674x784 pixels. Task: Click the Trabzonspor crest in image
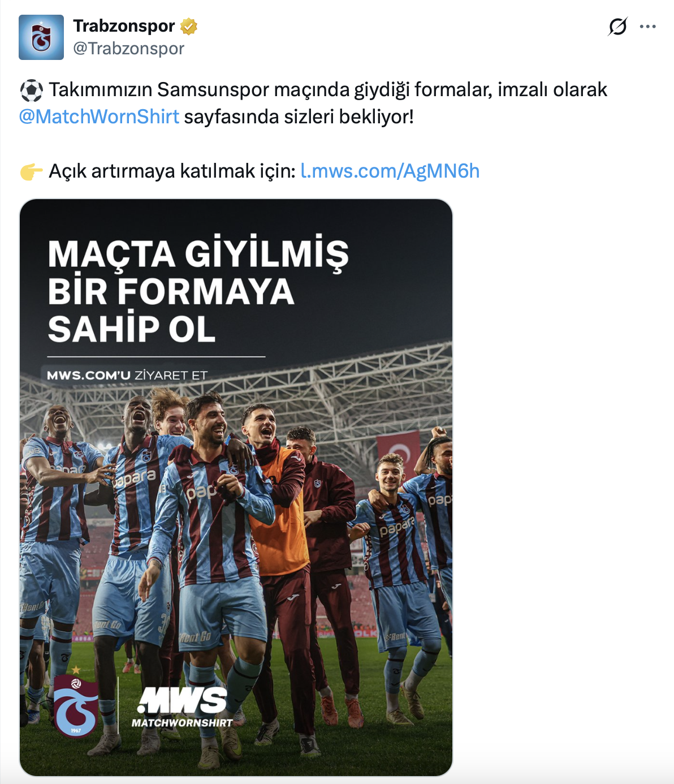75,703
